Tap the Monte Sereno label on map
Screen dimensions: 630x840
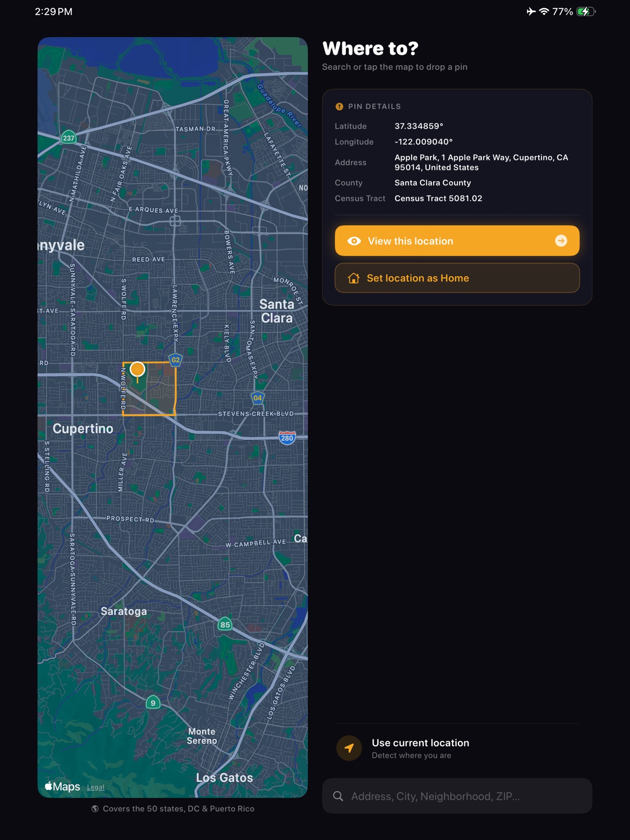pos(202,736)
